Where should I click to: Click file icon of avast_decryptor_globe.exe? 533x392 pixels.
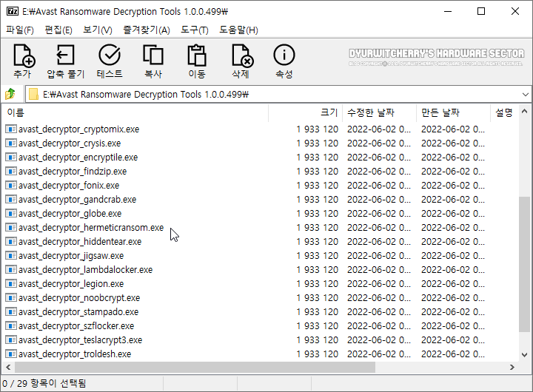click(x=11, y=213)
